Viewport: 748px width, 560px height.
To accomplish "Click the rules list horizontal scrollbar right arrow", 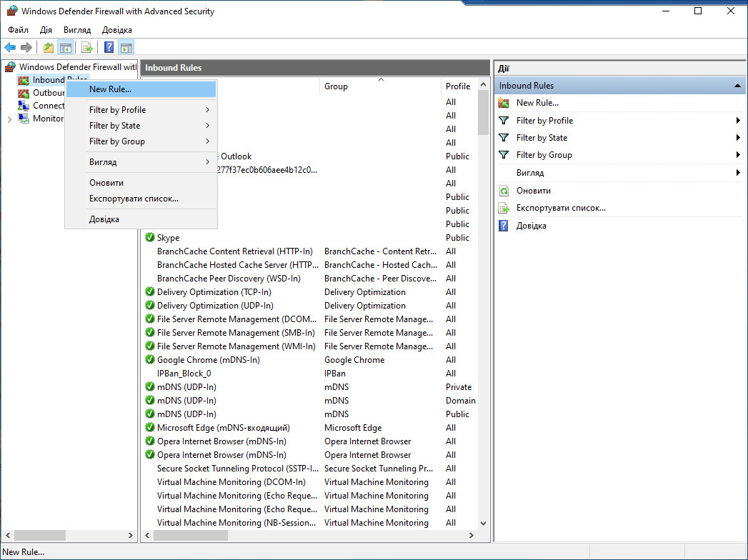I will [x=472, y=536].
